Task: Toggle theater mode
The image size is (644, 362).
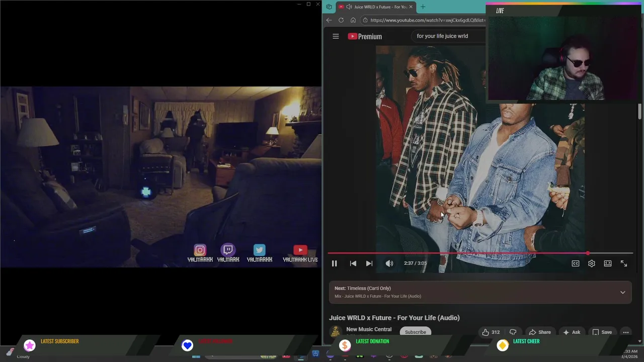Action: tap(608, 263)
